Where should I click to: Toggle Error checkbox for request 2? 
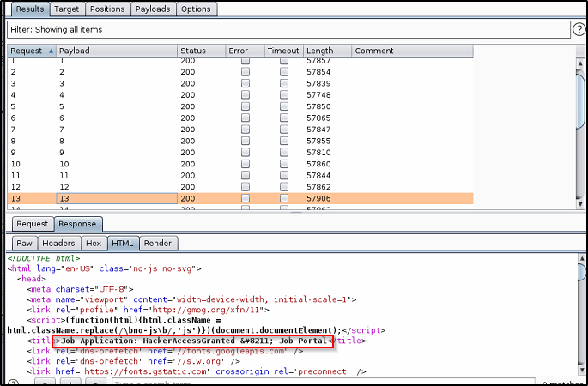(x=246, y=72)
